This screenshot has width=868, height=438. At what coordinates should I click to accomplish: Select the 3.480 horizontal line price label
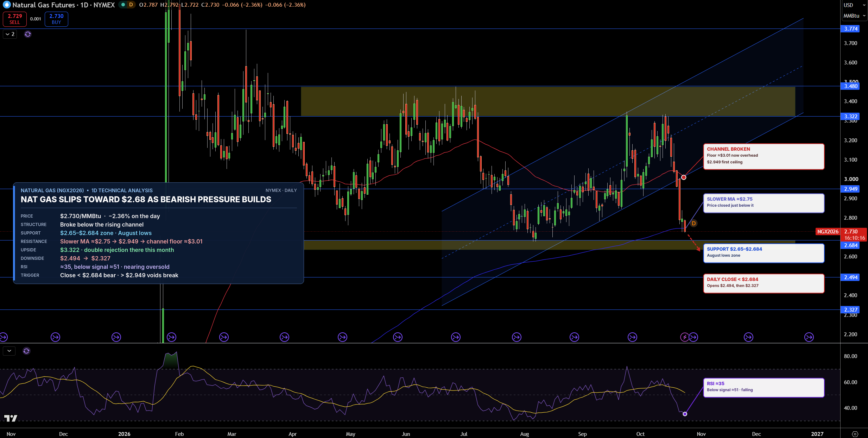click(x=850, y=86)
